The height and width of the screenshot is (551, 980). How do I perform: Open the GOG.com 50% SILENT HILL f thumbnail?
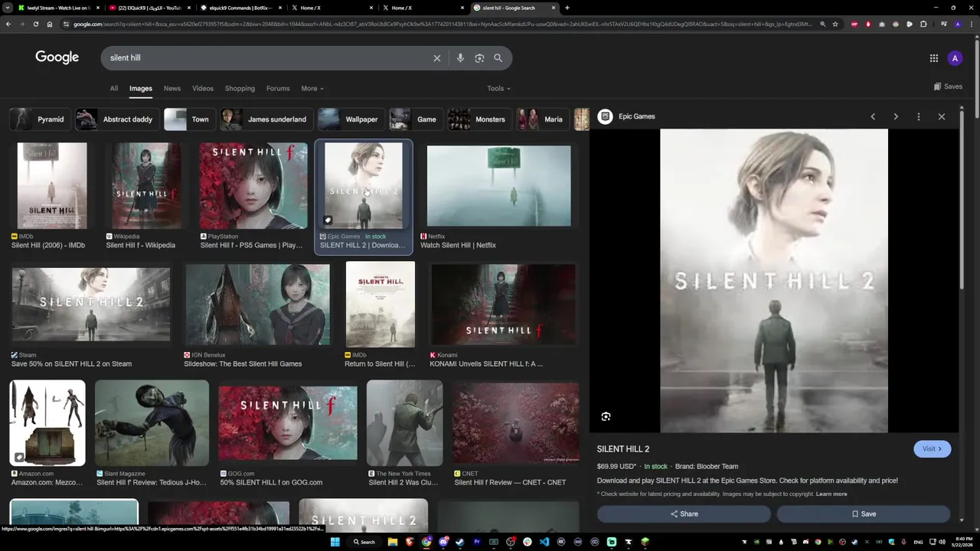pos(288,422)
